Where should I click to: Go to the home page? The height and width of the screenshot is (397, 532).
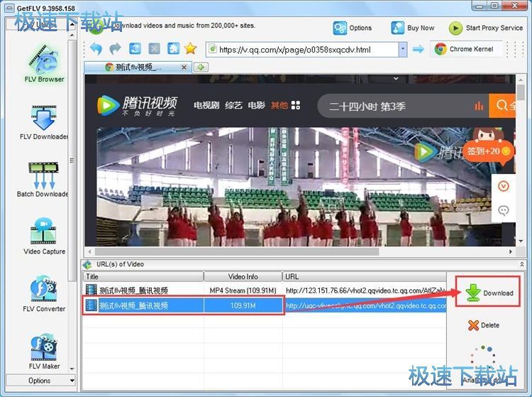173,49
